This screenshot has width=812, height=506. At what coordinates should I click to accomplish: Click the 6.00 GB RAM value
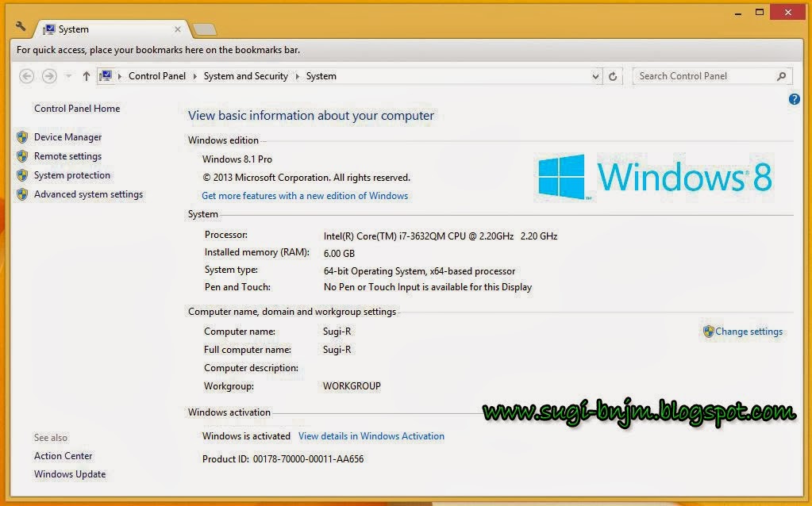point(339,254)
